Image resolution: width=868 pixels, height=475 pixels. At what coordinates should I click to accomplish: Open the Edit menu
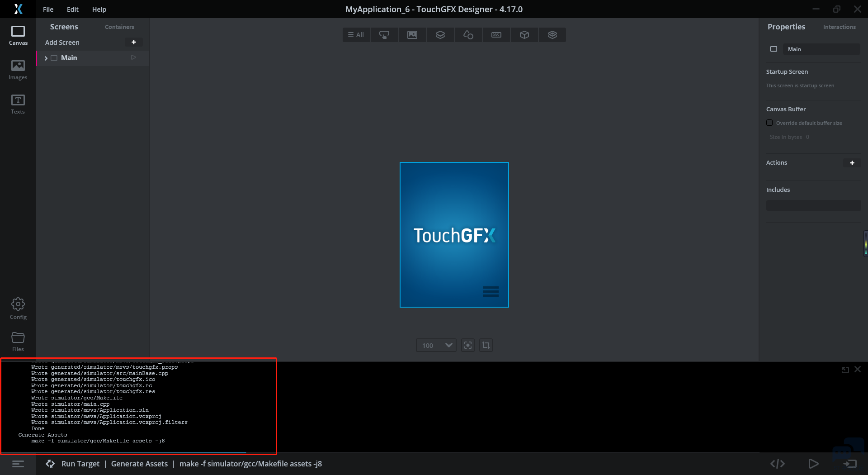coord(72,9)
